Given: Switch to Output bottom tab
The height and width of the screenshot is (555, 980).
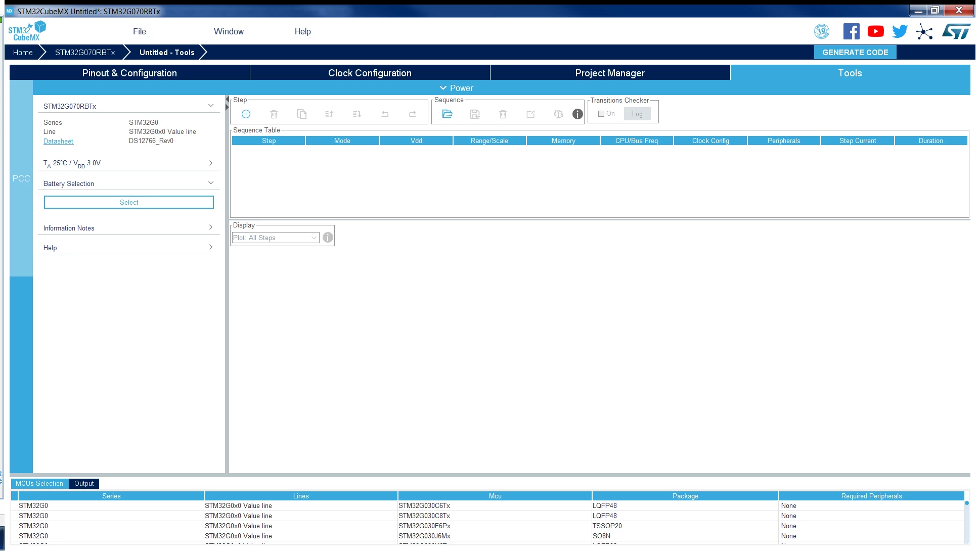Looking at the screenshot, I should click(84, 484).
